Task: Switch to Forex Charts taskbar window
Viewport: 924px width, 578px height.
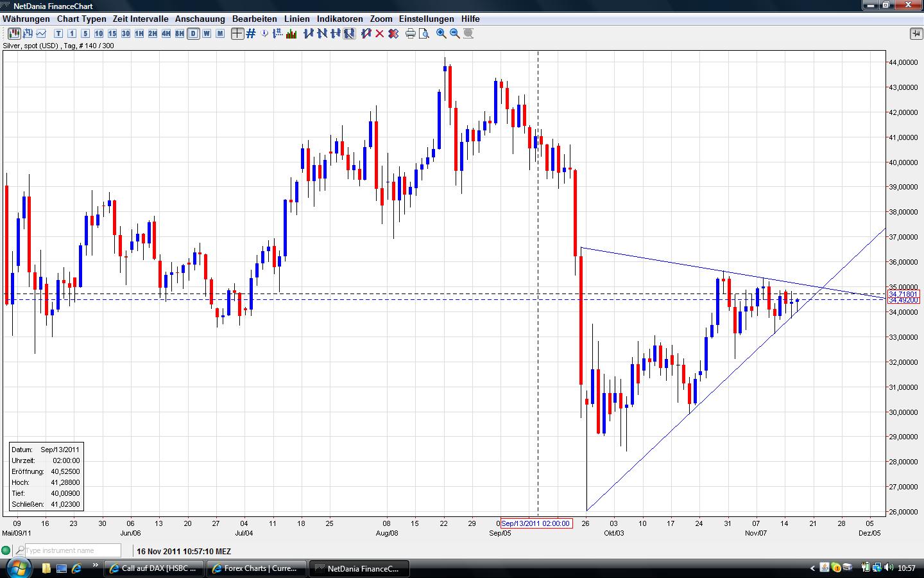Action: pos(256,568)
